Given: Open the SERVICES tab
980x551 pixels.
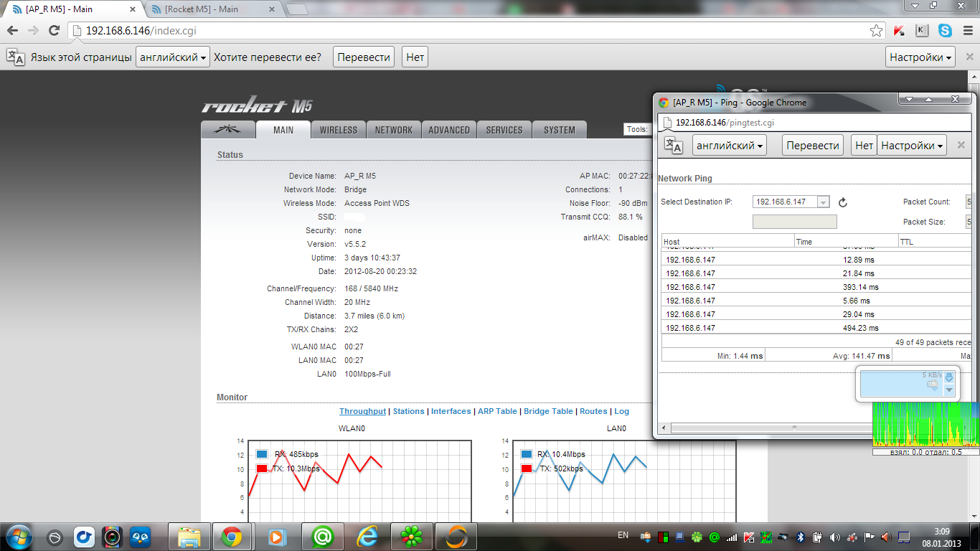Looking at the screenshot, I should point(504,130).
